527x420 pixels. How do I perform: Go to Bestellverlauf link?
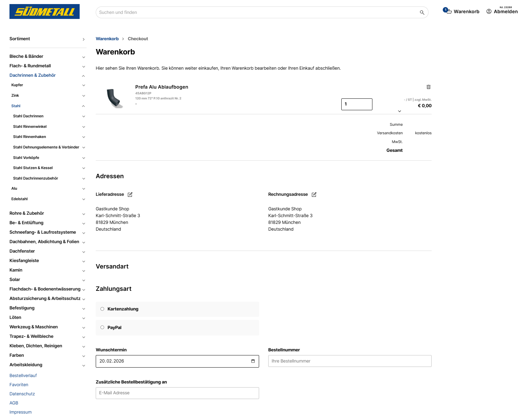coord(23,376)
